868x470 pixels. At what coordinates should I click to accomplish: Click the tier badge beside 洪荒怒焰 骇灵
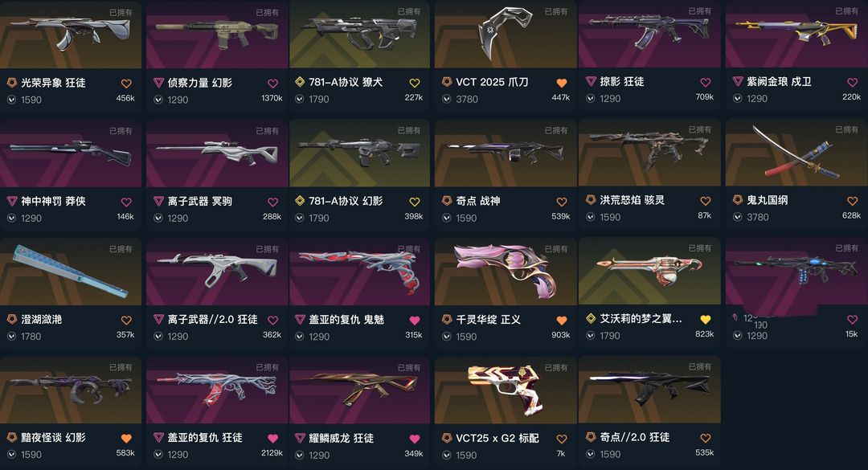(x=591, y=200)
